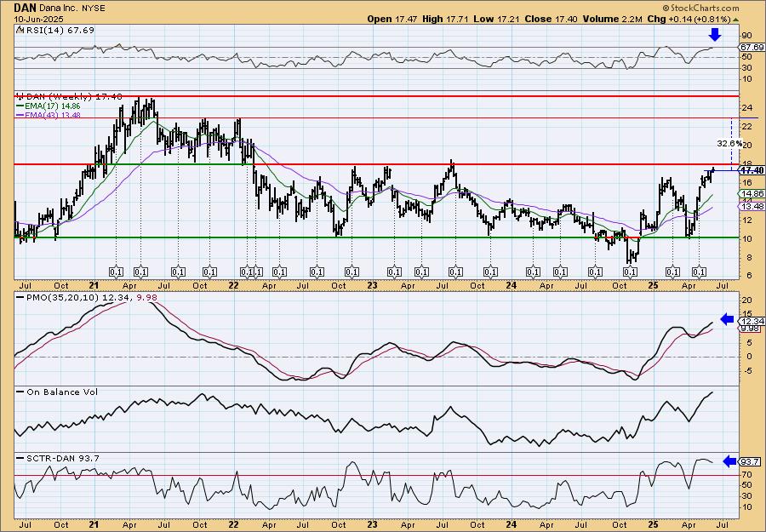
Task: Click the green EMA(17) legend line
Action: click(20, 106)
